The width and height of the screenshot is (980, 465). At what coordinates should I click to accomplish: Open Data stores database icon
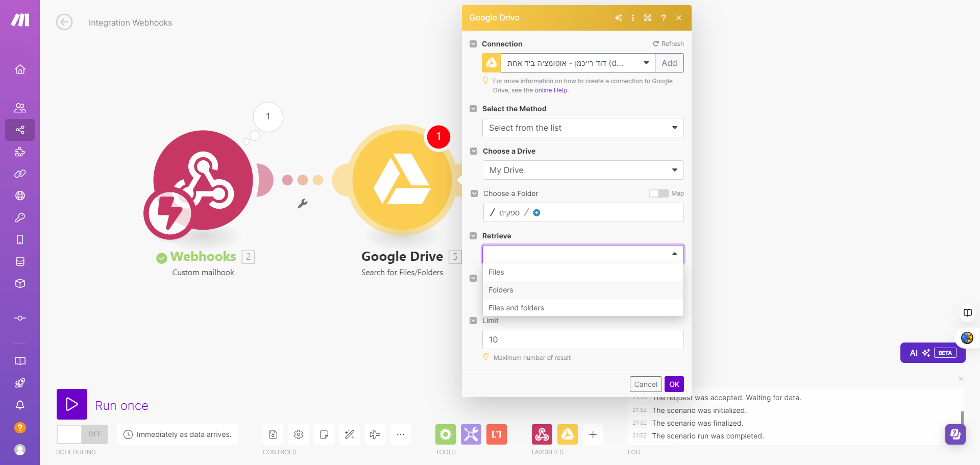click(20, 261)
